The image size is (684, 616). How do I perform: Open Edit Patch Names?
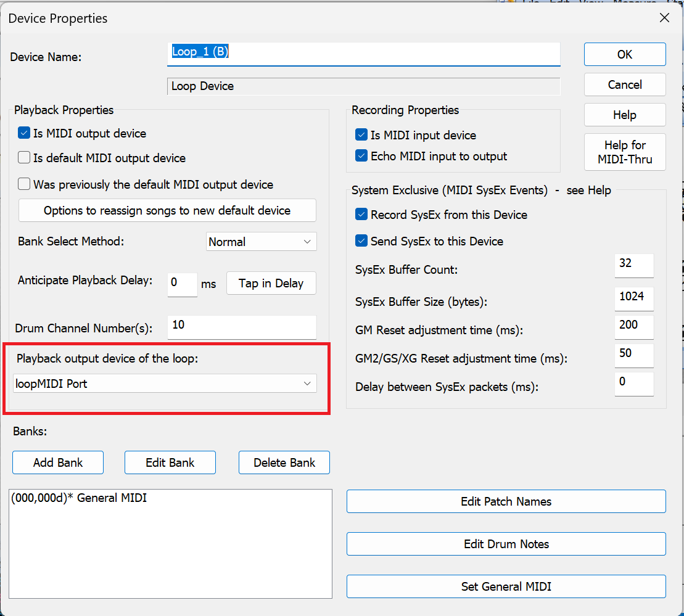tap(506, 501)
